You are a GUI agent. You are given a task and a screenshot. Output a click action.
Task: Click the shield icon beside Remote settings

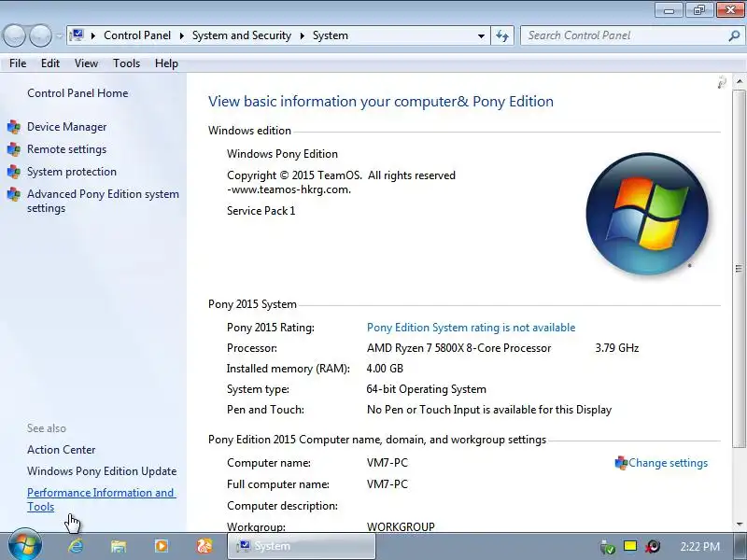point(14,149)
